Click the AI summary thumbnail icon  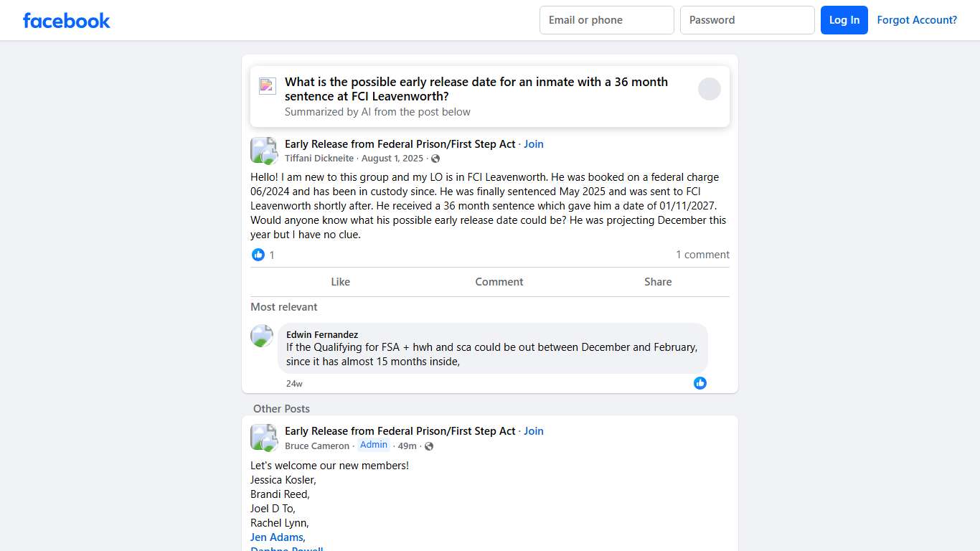coord(267,85)
